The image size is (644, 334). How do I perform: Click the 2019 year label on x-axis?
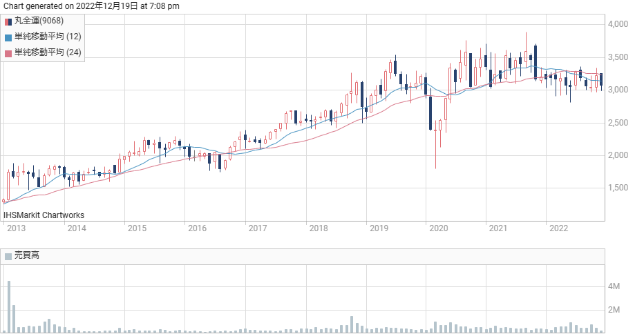379,228
